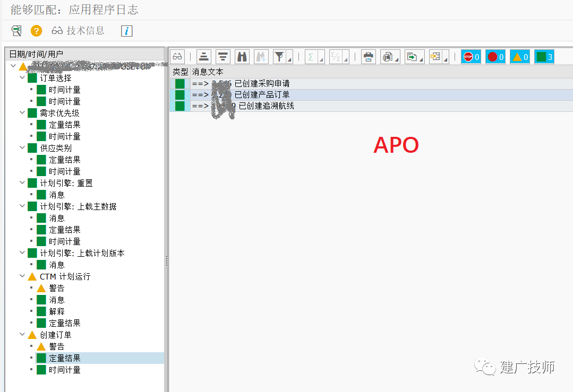Click the display log icon in the top toolbar
573x392 pixels.
click(x=16, y=31)
